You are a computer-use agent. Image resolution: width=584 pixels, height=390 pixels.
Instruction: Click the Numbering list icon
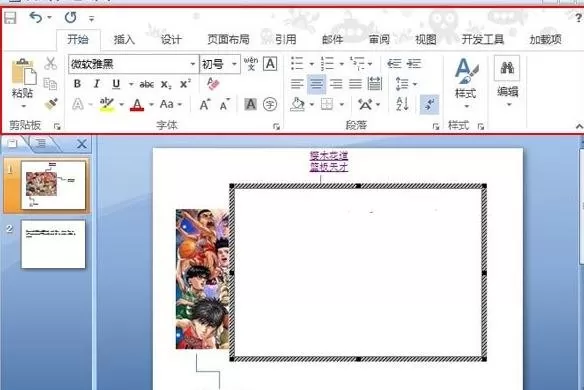(x=327, y=64)
